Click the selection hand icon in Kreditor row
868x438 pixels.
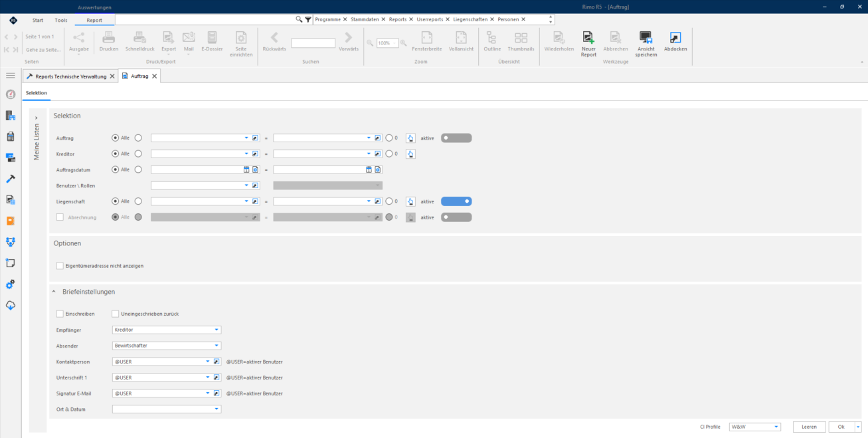tap(410, 154)
